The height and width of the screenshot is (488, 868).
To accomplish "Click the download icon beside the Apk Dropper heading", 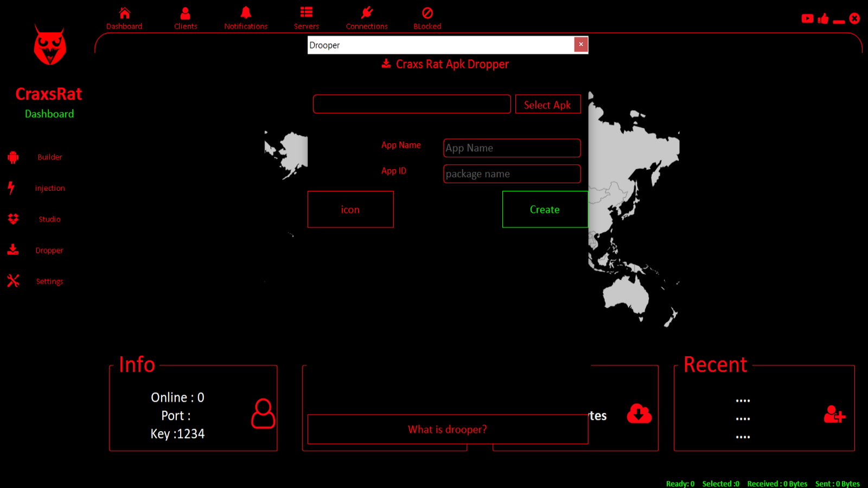I will 386,63.
